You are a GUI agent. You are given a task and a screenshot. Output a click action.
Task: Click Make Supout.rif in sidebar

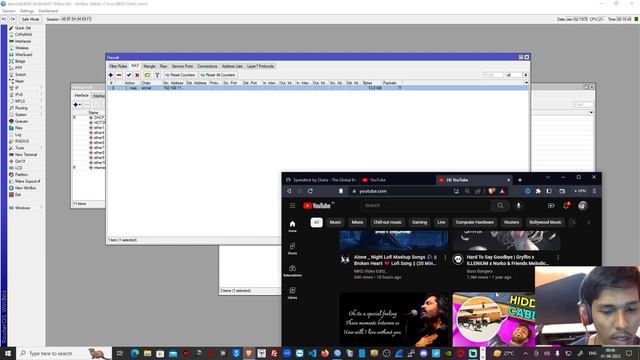pyautogui.click(x=27, y=181)
